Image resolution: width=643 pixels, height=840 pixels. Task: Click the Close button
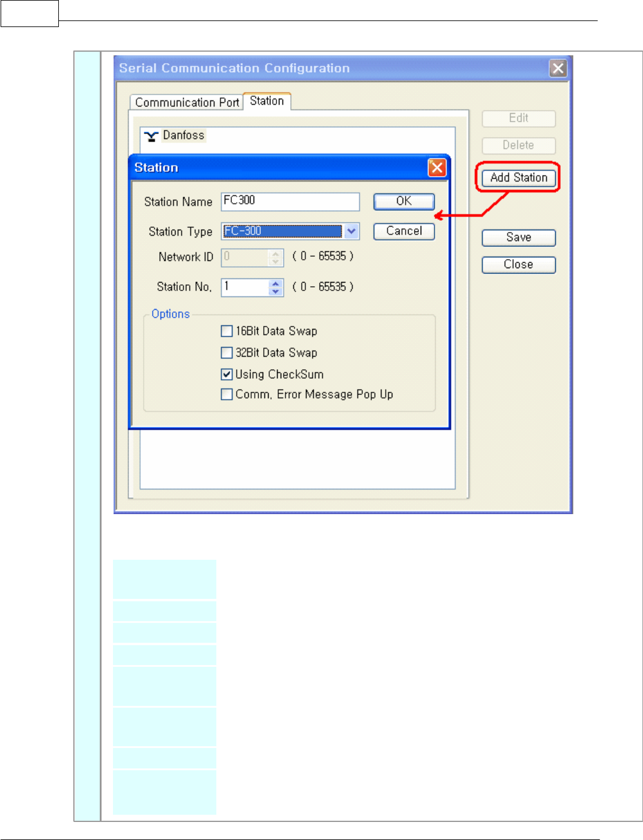pyautogui.click(x=519, y=265)
